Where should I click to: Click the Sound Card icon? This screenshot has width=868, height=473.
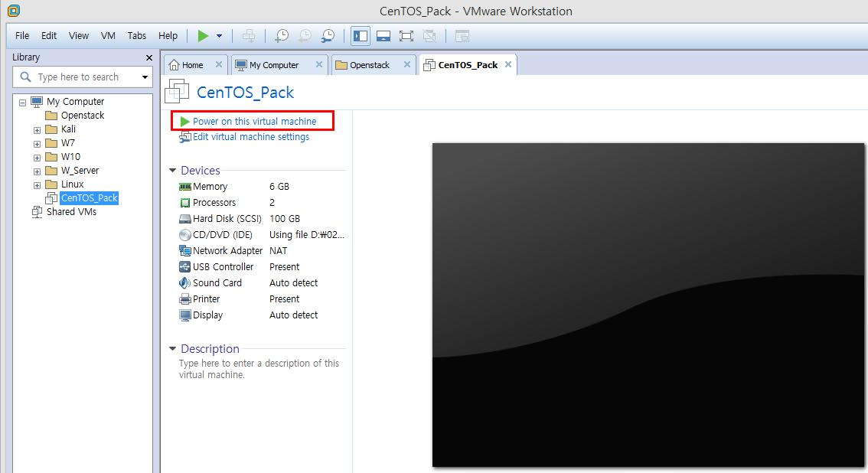185,283
